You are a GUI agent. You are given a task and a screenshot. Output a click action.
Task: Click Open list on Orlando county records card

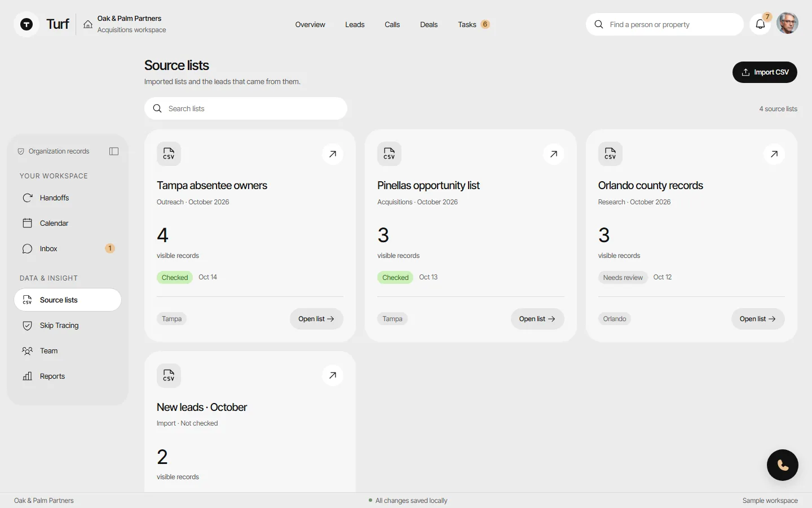coord(758,319)
